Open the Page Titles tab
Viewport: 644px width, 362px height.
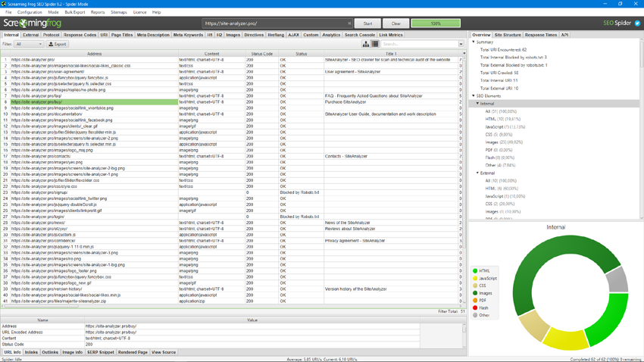point(122,35)
